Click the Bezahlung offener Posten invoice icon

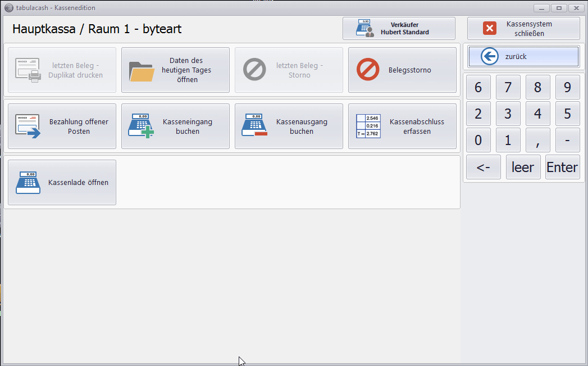pos(28,126)
